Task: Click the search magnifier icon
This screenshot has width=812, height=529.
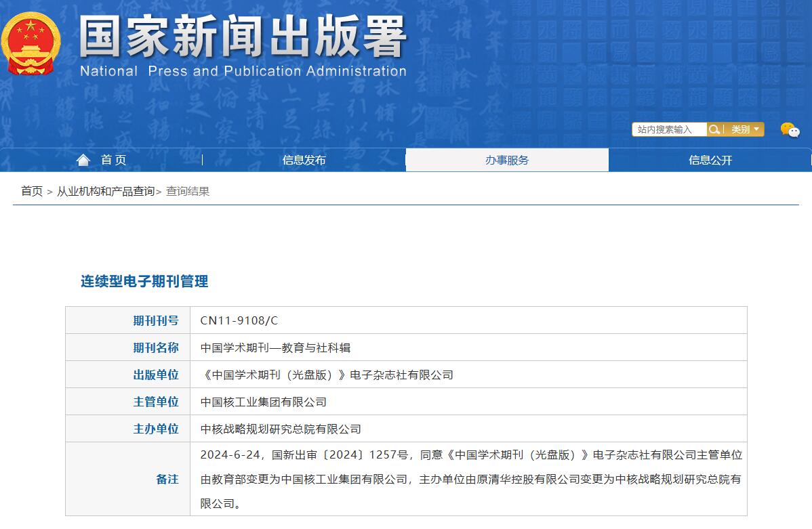Action: pos(714,129)
